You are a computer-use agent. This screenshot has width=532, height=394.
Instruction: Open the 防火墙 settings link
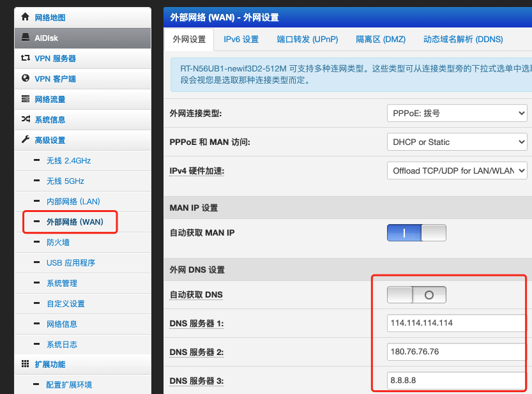(58, 242)
